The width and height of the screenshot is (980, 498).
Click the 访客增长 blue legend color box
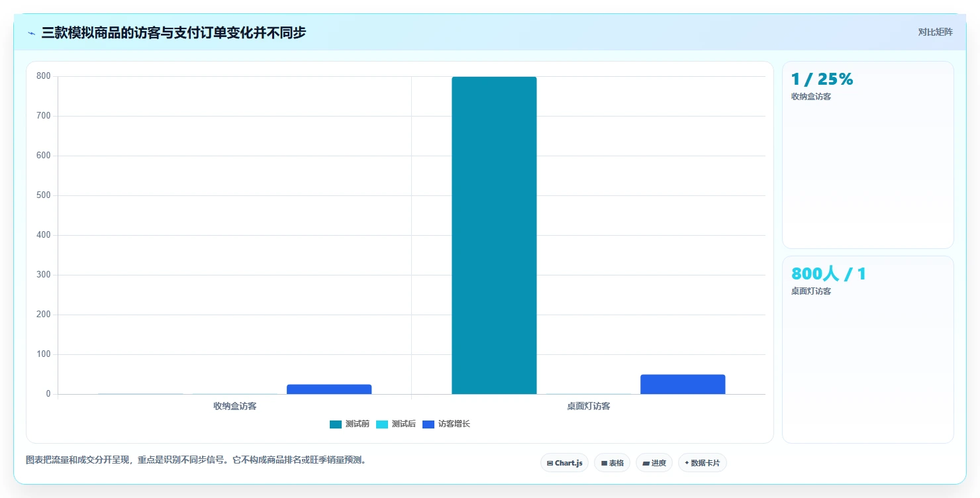pos(428,424)
